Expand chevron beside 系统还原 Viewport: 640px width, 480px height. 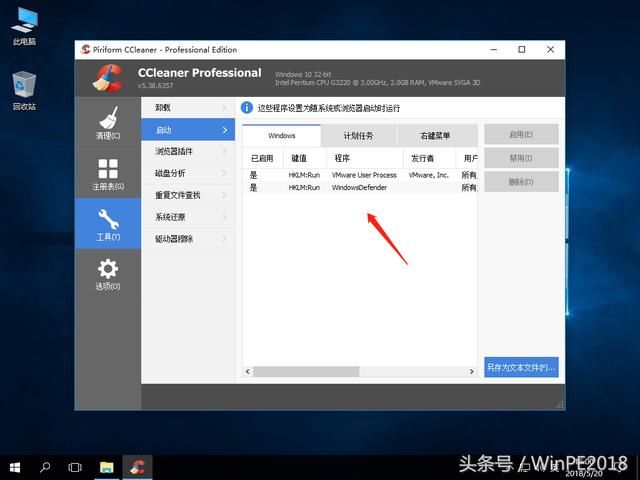224,217
